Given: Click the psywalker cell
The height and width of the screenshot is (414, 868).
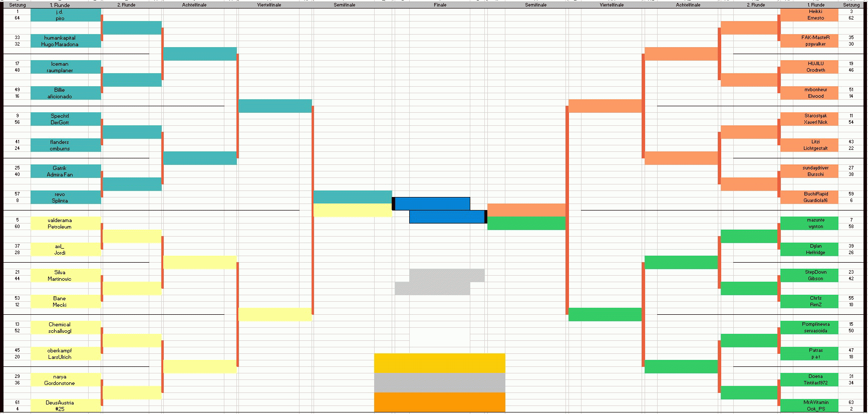Looking at the screenshot, I should 809,44.
